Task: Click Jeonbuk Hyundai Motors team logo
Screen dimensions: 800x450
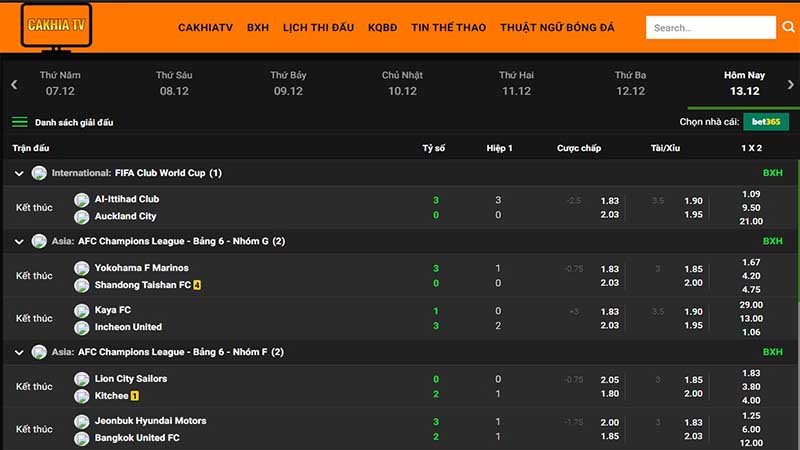Action: tap(82, 421)
